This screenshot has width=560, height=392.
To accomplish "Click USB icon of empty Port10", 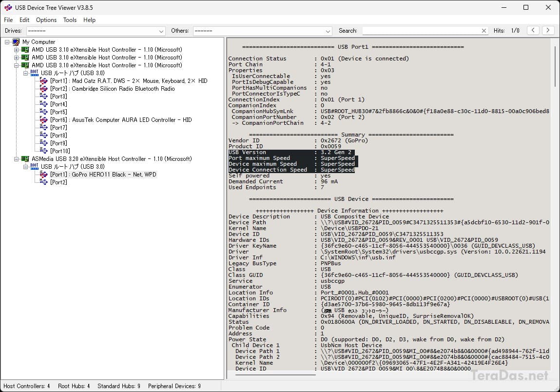I will (x=43, y=151).
